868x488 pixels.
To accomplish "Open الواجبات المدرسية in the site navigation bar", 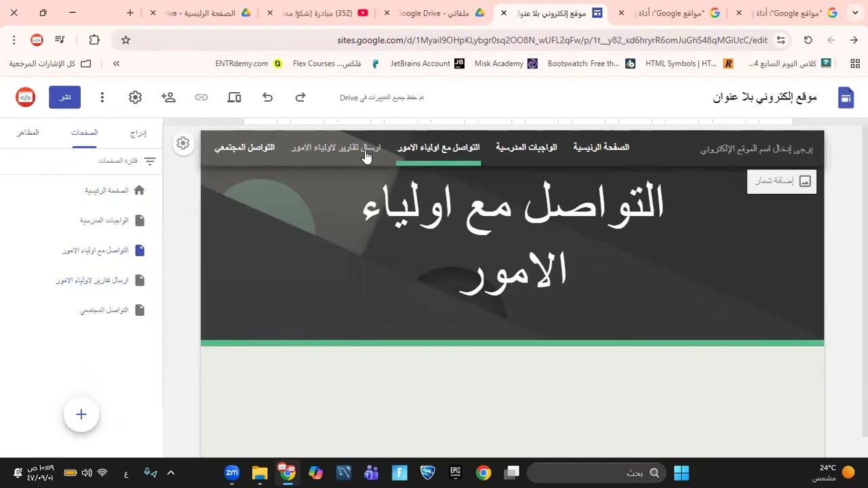I will (526, 147).
